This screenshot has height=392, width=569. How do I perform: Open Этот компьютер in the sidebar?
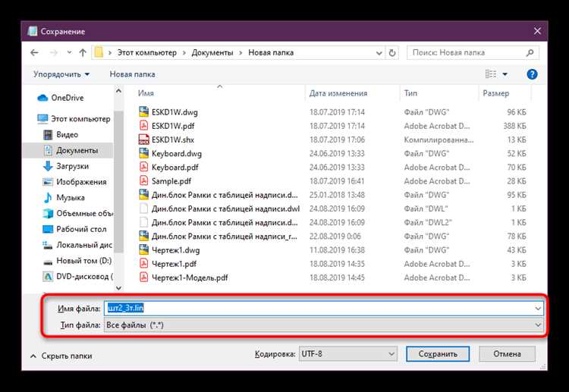[x=74, y=119]
